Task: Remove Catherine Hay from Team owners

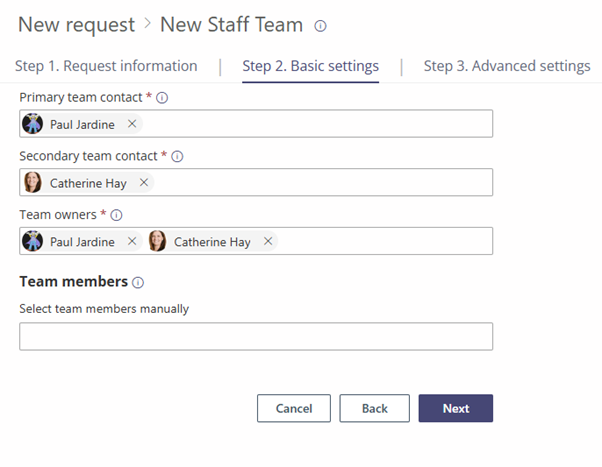Action: [x=268, y=241]
